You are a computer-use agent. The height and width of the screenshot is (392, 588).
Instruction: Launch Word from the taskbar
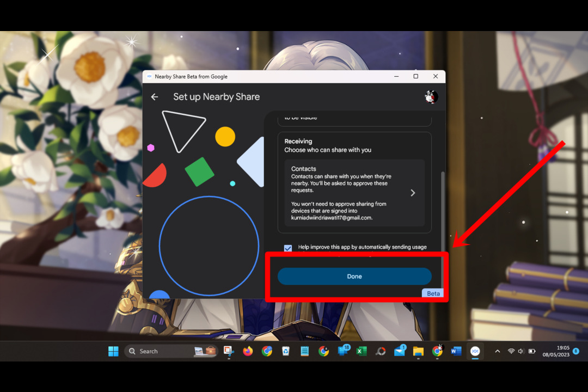456,351
